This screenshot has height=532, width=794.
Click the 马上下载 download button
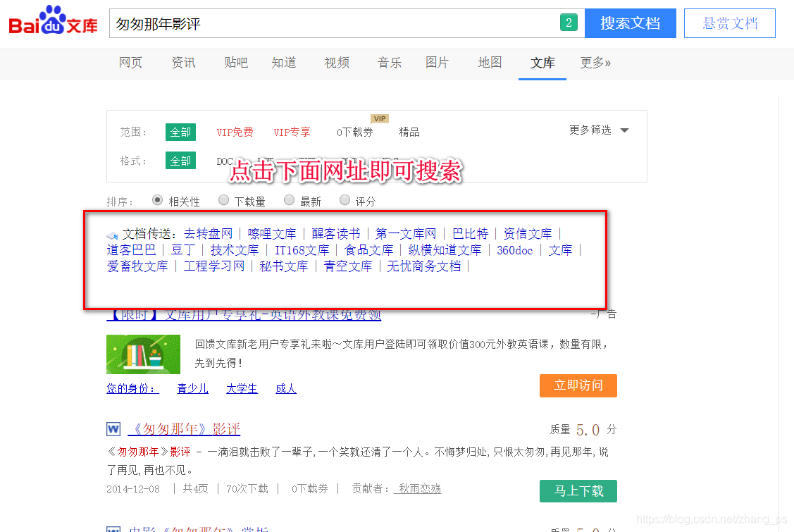578,491
